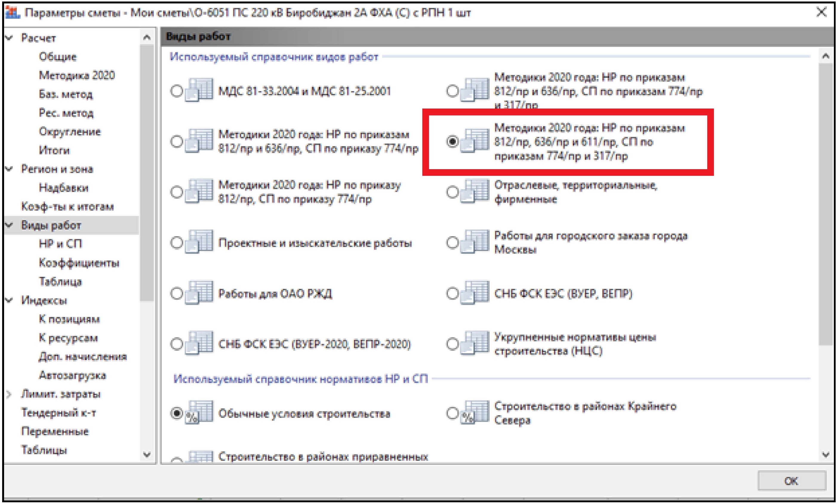The image size is (838, 504).
Task: Click the СНБ ФСК ЕЭС (ВУЕР, ВЕПР) table icon
Action: (x=475, y=293)
